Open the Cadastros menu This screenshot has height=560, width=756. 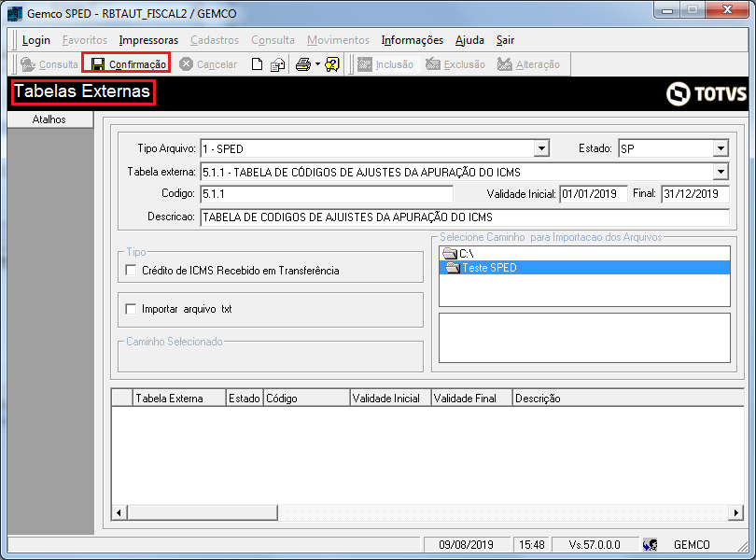(x=215, y=40)
